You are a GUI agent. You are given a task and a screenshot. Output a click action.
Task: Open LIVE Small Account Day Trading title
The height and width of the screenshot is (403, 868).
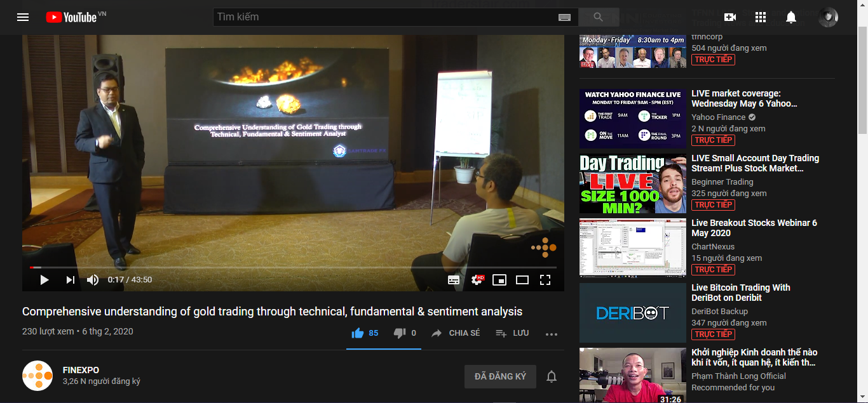pyautogui.click(x=755, y=163)
